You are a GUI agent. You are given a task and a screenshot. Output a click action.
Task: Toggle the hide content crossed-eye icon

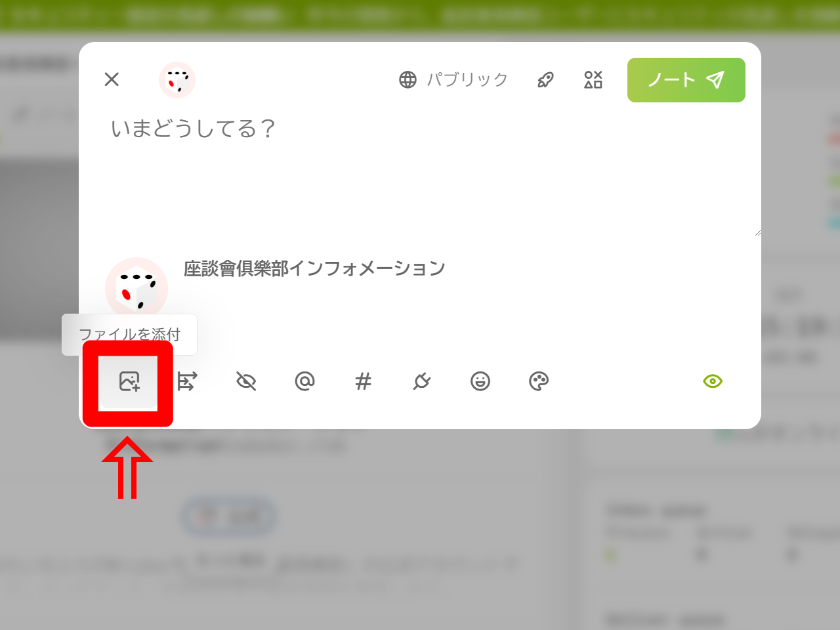(x=246, y=381)
